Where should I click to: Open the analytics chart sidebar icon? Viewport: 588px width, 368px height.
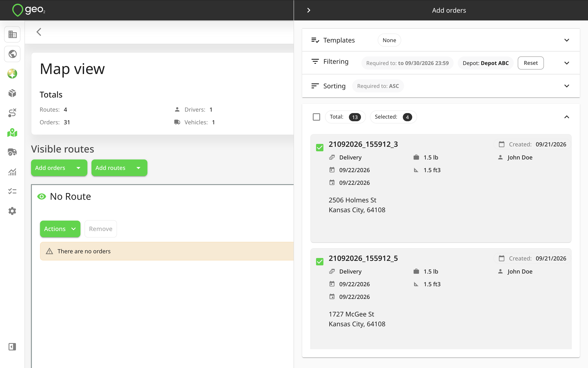12,172
